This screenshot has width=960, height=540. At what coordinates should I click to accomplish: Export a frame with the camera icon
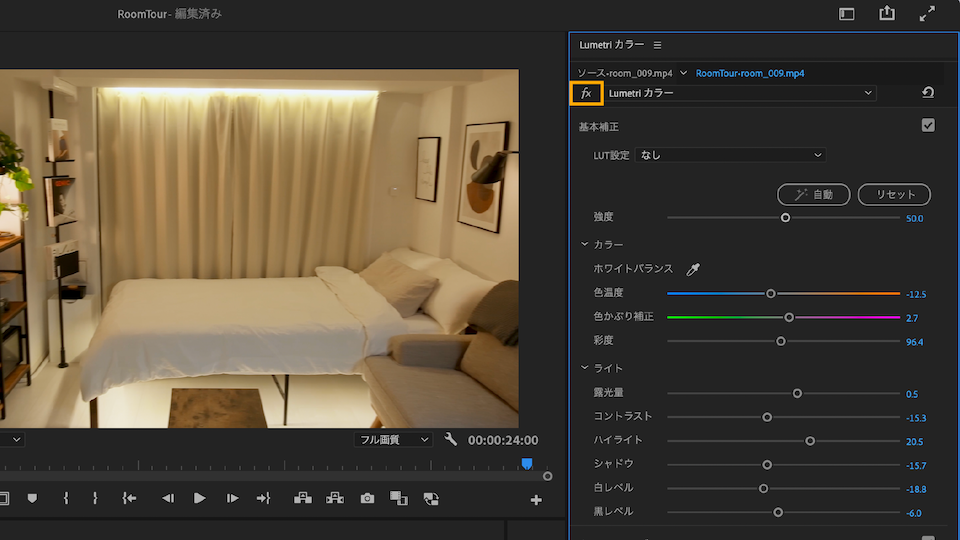click(x=367, y=498)
